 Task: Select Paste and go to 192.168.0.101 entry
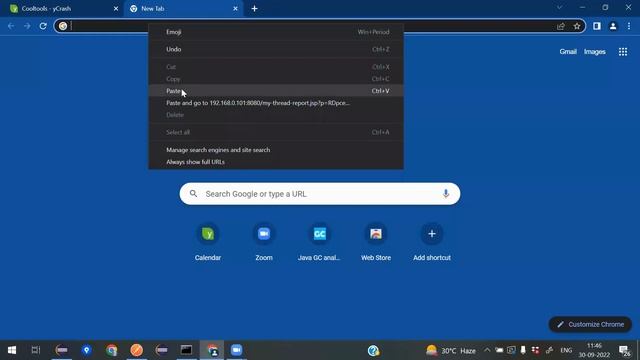(276, 103)
